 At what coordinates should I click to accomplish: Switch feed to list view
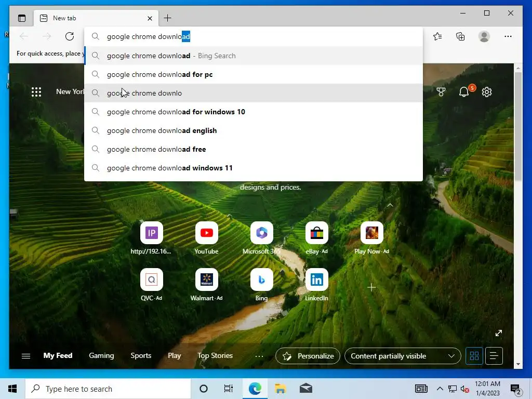point(494,356)
